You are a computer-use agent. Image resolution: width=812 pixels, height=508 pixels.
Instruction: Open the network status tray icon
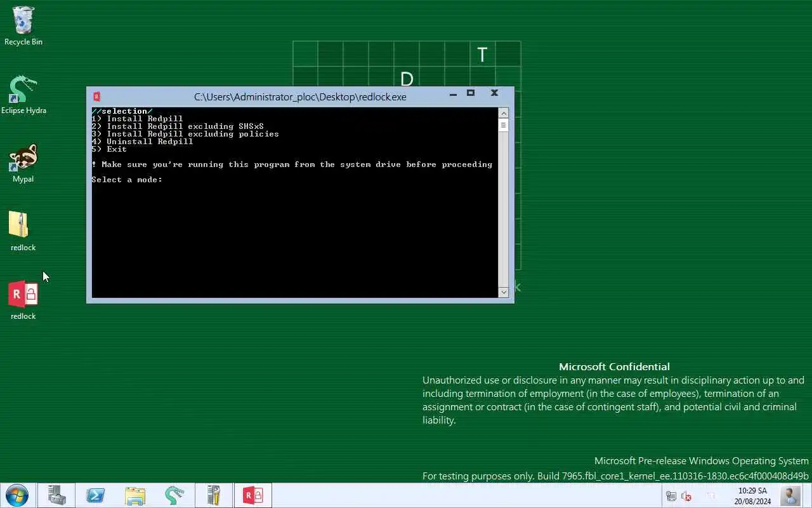671,496
